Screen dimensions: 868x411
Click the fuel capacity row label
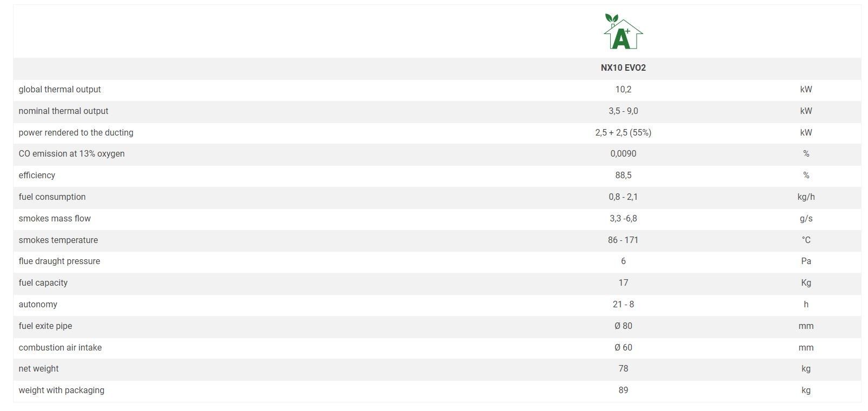pyautogui.click(x=43, y=282)
